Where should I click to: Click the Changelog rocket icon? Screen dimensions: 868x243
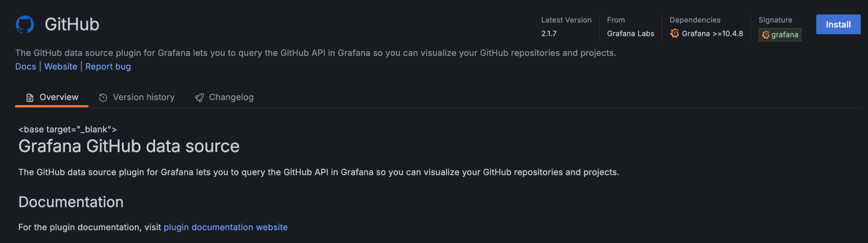[x=199, y=98]
